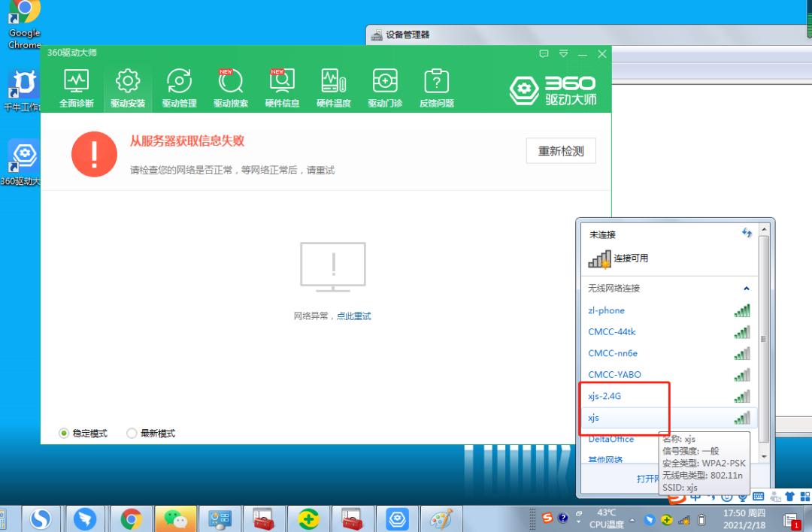This screenshot has height=532, width=812.
Task: Open the 全面诊断 diagnostic tool
Action: coord(75,86)
